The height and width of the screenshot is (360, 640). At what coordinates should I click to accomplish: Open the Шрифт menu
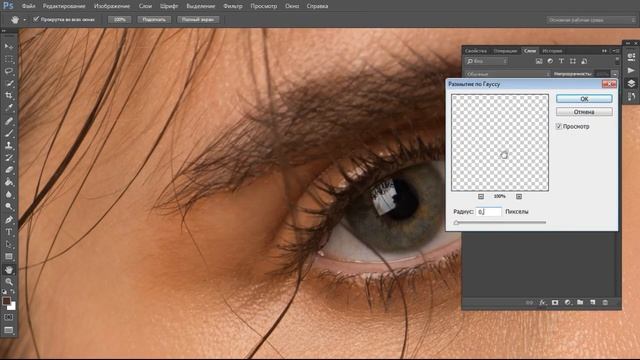169,6
